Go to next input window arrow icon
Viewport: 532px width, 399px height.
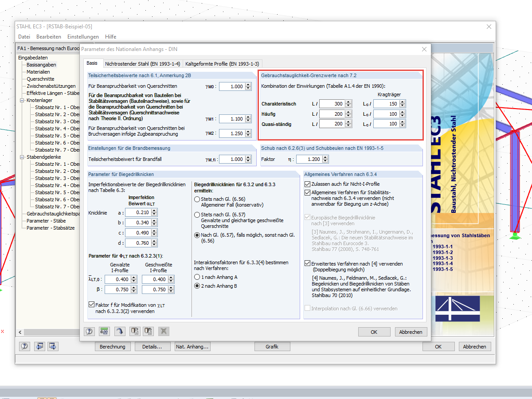point(53,346)
